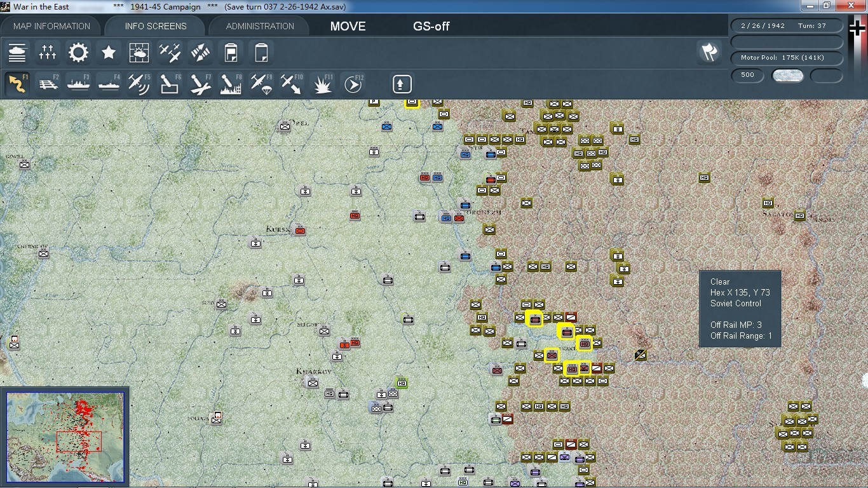Click the Clear hex info tooltip
This screenshot has height=488, width=868.
click(740, 309)
